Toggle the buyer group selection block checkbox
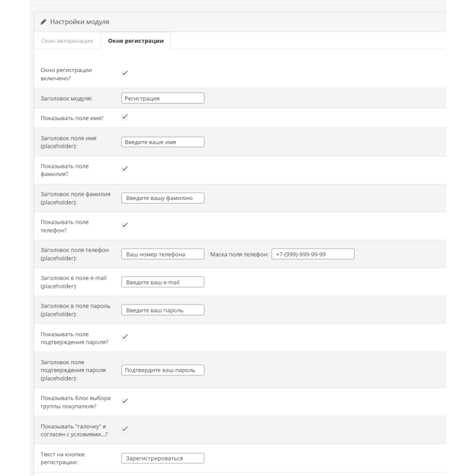The height and width of the screenshot is (476, 476). coord(124,402)
